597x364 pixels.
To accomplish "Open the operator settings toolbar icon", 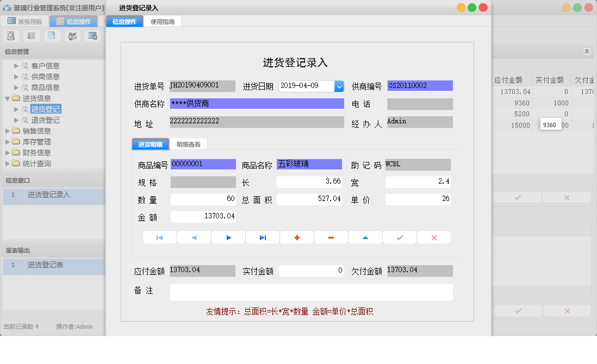I will pyautogui.click(x=72, y=35).
